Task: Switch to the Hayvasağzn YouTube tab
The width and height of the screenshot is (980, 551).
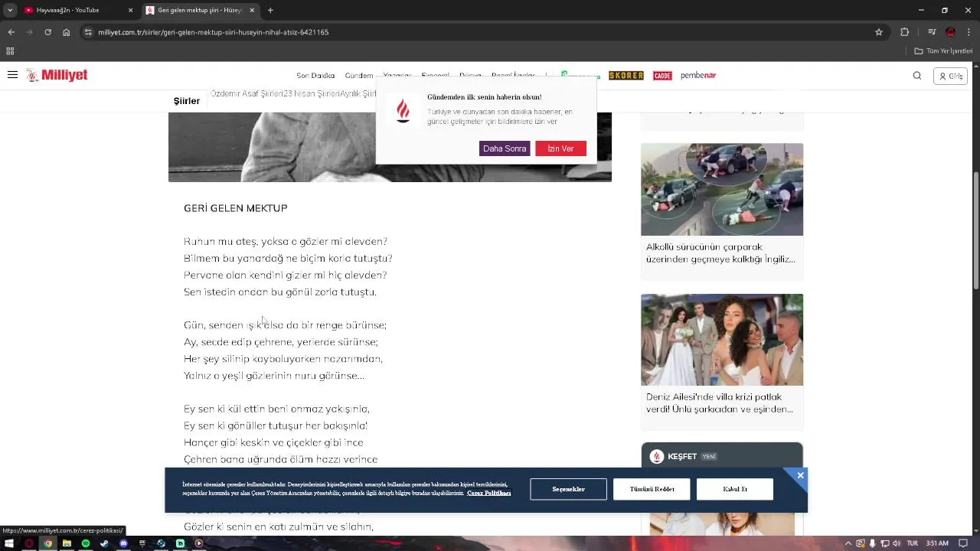Action: click(77, 10)
